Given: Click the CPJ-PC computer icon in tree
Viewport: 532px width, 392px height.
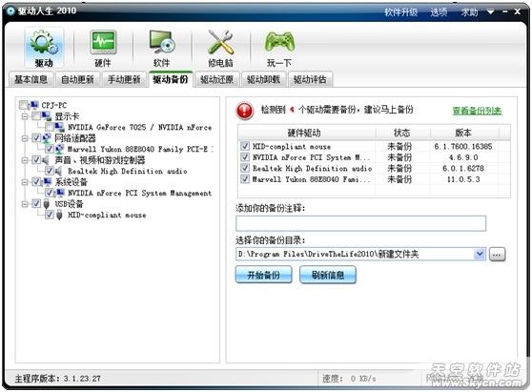Looking at the screenshot, I should pos(34,105).
